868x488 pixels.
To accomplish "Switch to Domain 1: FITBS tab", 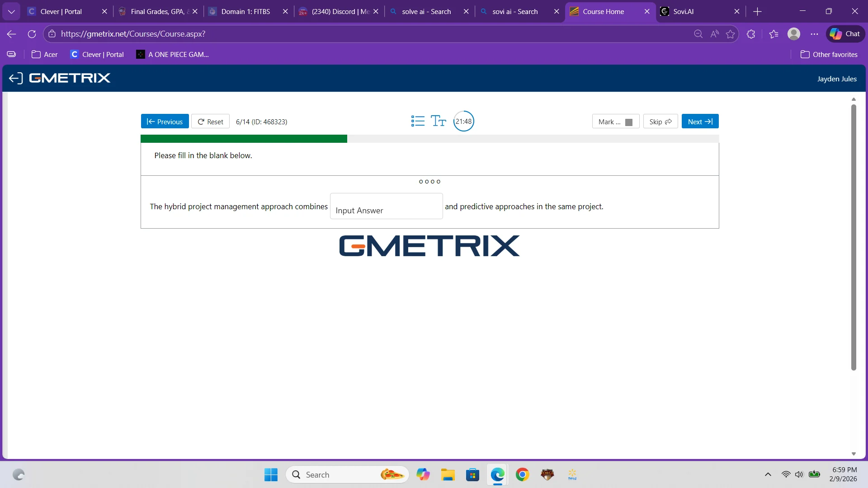I will tap(245, 11).
